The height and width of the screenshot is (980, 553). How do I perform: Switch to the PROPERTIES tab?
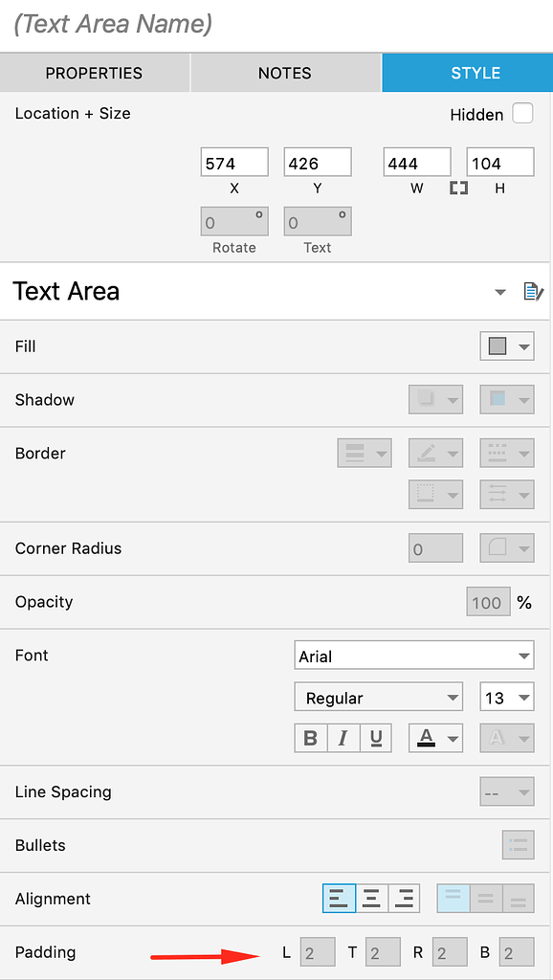pos(93,73)
